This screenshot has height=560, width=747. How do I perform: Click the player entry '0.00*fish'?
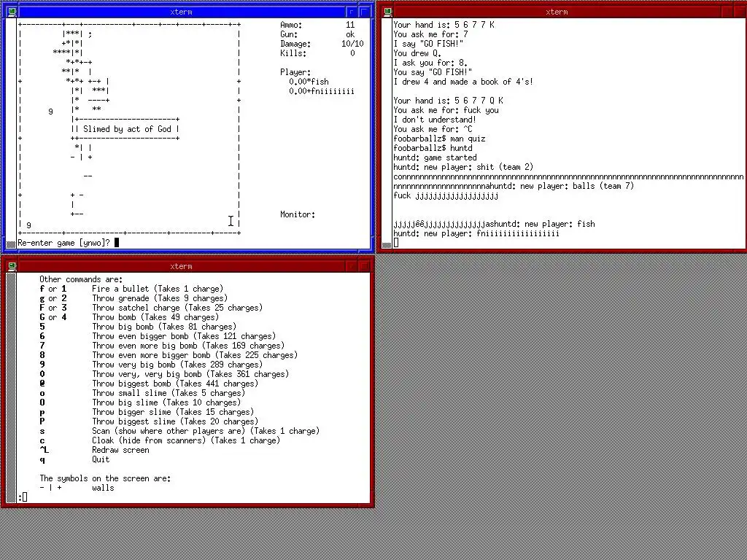tap(309, 82)
